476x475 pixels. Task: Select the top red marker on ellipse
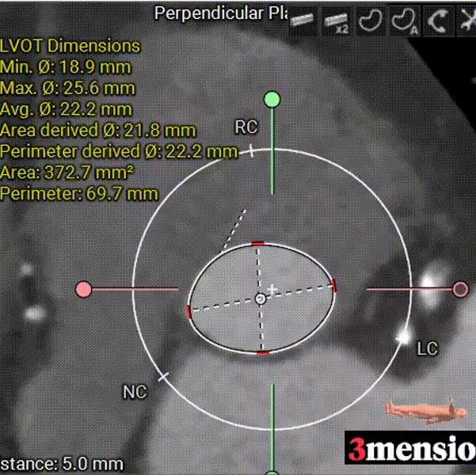257,243
